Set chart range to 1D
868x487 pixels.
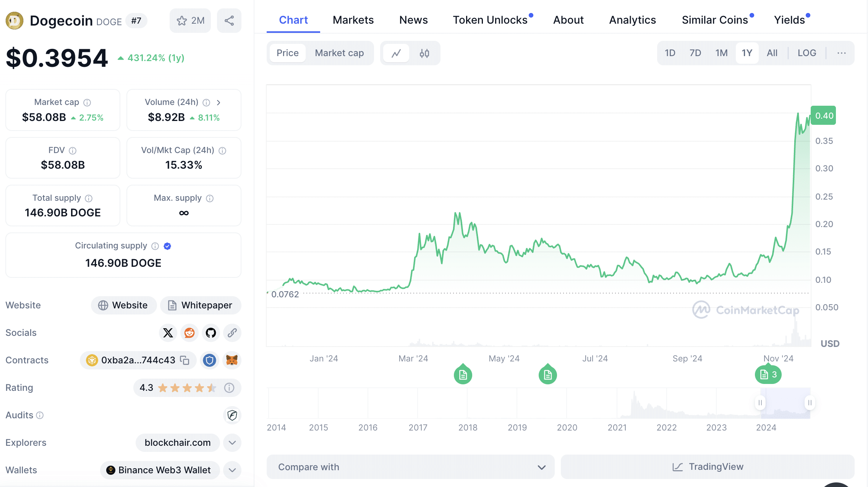point(670,53)
